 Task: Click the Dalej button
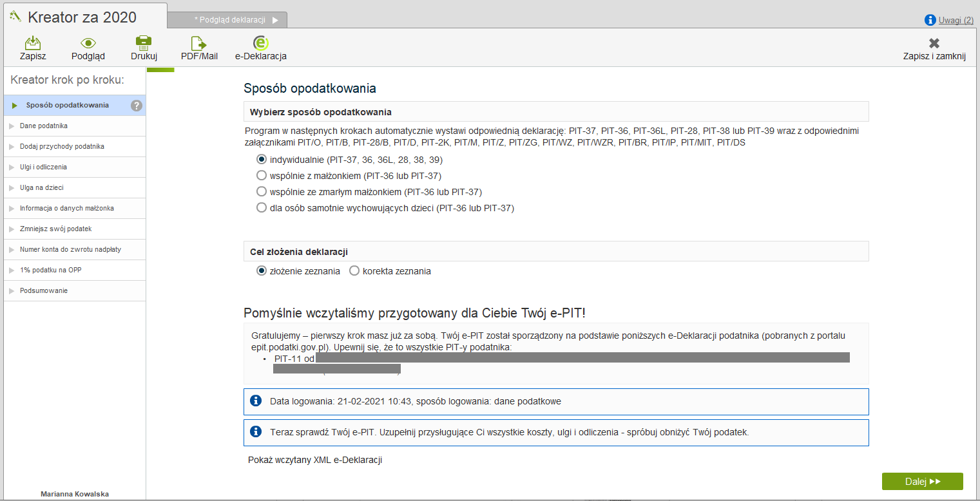[x=922, y=481]
